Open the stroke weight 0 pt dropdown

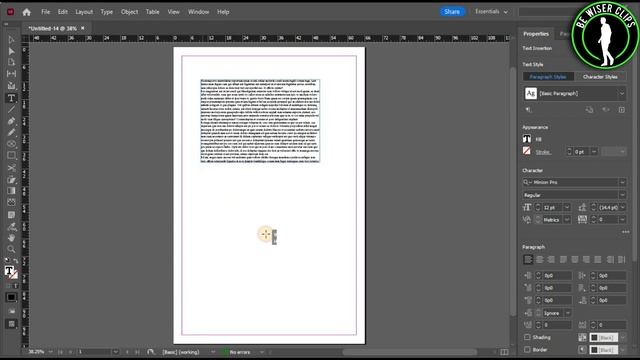click(594, 151)
